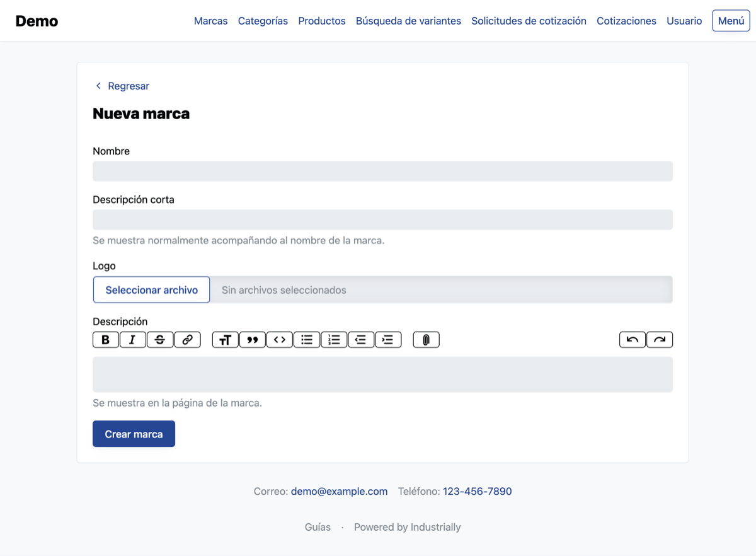Open the text size option in the toolbar
Screen dimensions: 756x556
tap(225, 339)
